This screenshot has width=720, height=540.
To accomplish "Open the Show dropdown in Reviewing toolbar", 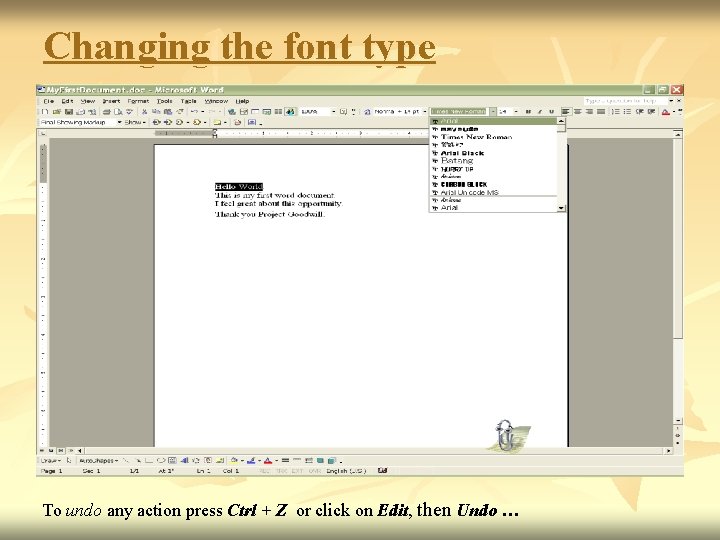I will click(135, 122).
